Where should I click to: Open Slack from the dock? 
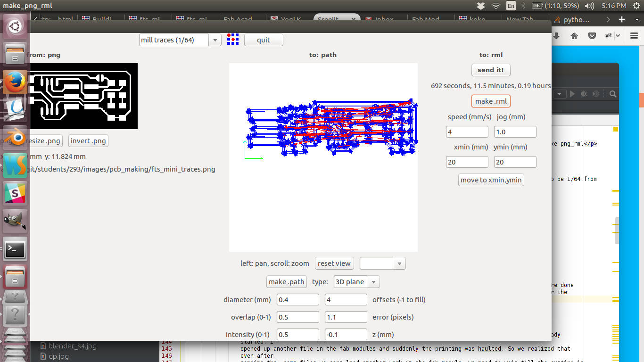click(15, 193)
